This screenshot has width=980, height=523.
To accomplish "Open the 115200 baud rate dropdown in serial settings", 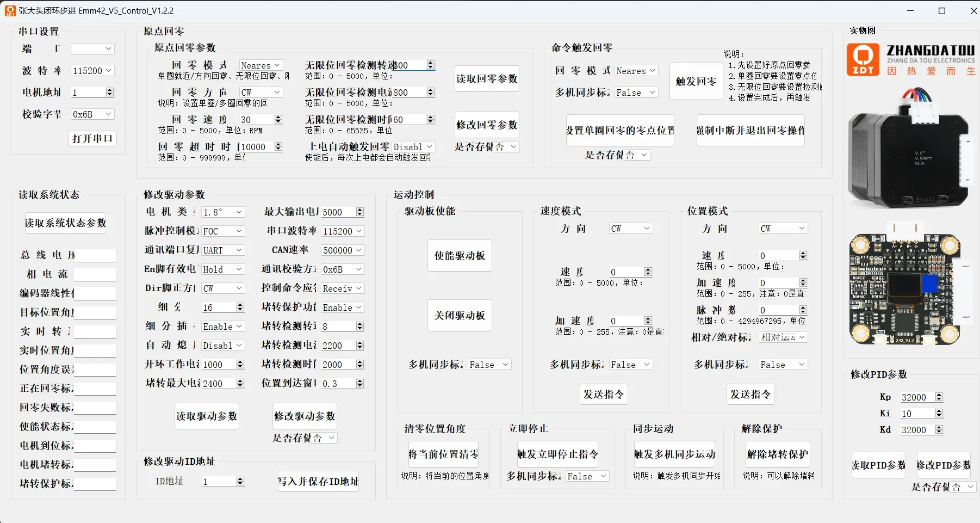I will point(93,70).
